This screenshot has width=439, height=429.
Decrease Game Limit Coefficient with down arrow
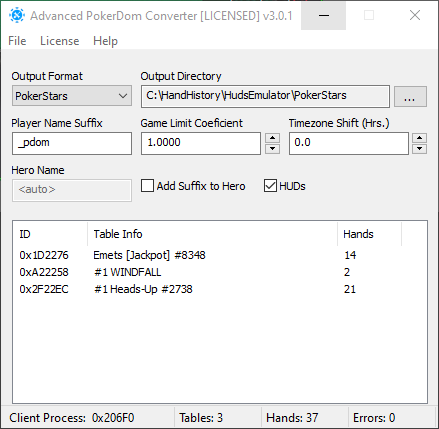pyautogui.click(x=273, y=149)
